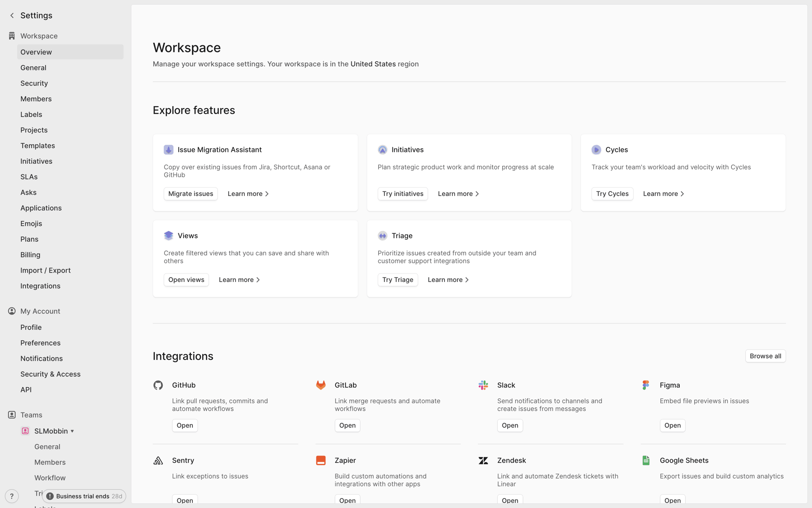Screen dimensions: 812x508
Task: Click the Business trial warning icon
Action: [50, 496]
